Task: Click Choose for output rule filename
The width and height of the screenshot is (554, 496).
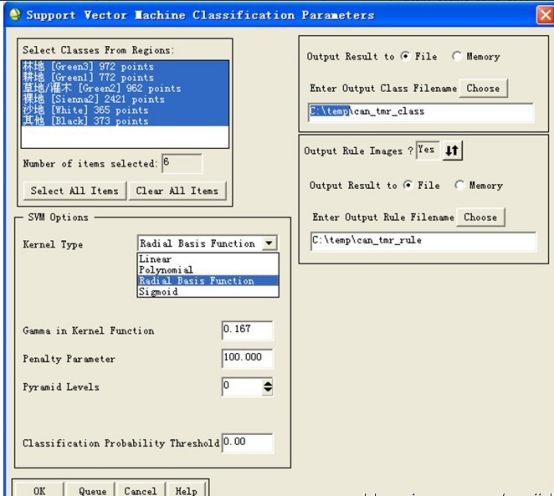Action: coord(481,217)
